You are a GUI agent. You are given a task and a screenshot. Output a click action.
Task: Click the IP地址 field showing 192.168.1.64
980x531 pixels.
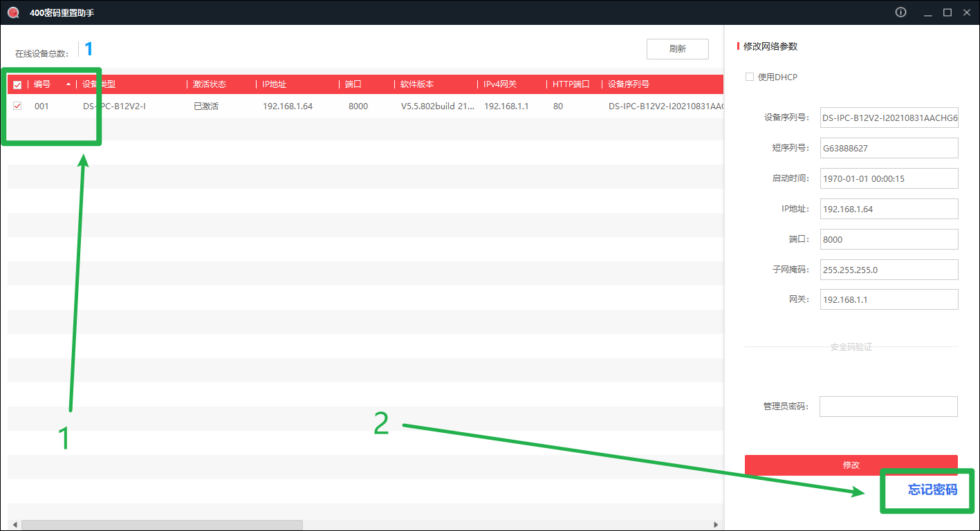[889, 209]
